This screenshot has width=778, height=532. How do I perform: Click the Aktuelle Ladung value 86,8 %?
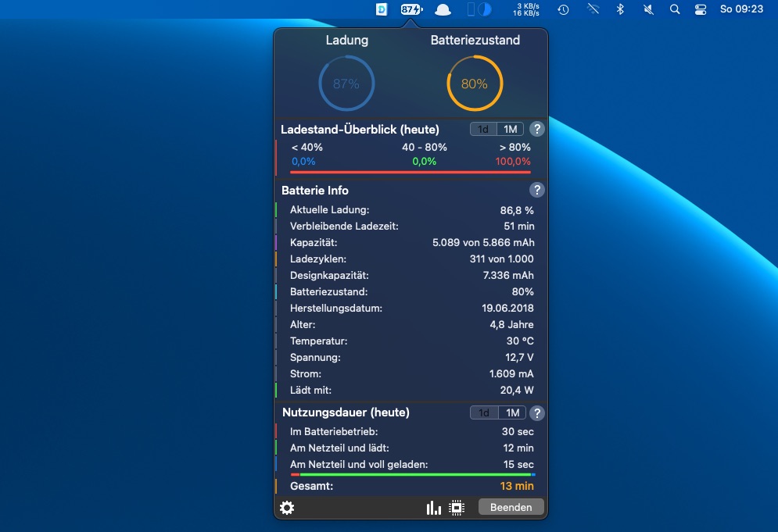517,210
